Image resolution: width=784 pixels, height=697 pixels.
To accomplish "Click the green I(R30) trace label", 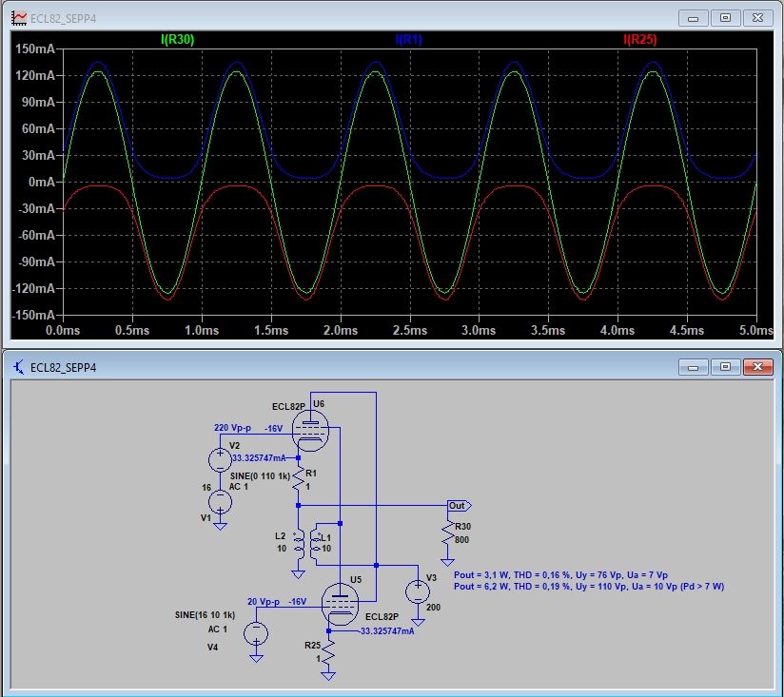I will tap(177, 39).
